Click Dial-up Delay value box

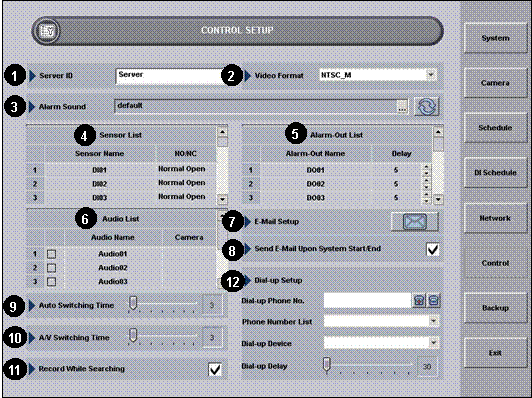(427, 366)
